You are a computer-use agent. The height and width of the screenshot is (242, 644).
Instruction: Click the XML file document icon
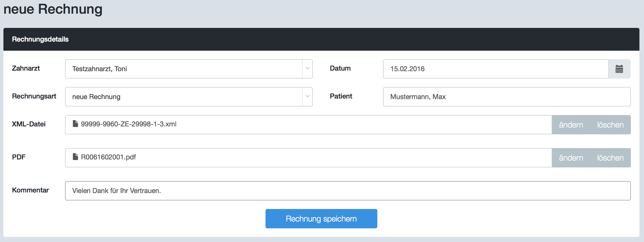point(75,124)
